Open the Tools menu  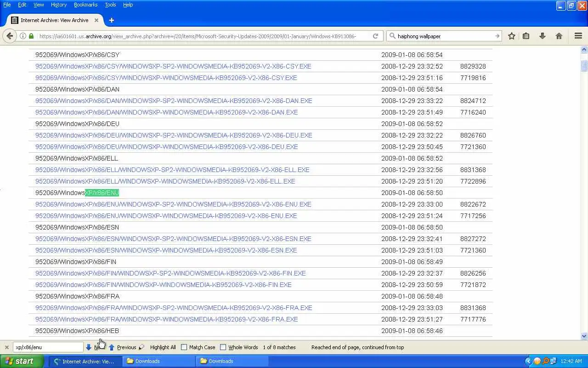click(110, 5)
